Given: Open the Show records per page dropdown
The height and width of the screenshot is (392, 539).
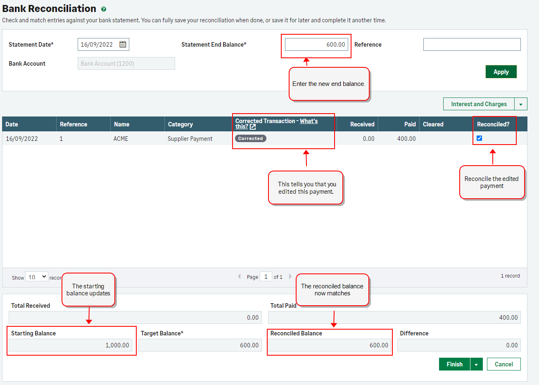Looking at the screenshot, I should coord(36,277).
